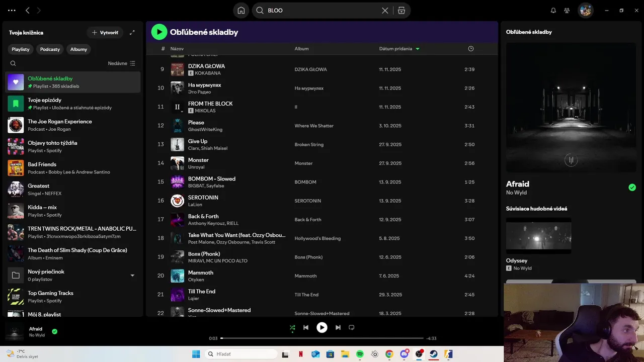Viewport: 644px width, 362px height.
Task: Sort tracks by the Album column header
Action: pos(301,49)
